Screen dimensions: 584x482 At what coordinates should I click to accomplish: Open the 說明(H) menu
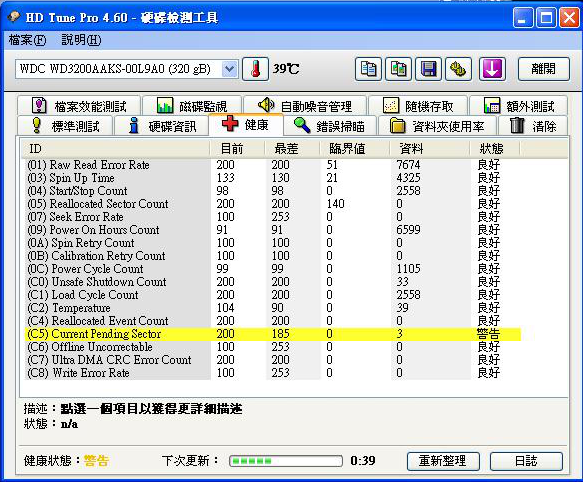coord(81,39)
